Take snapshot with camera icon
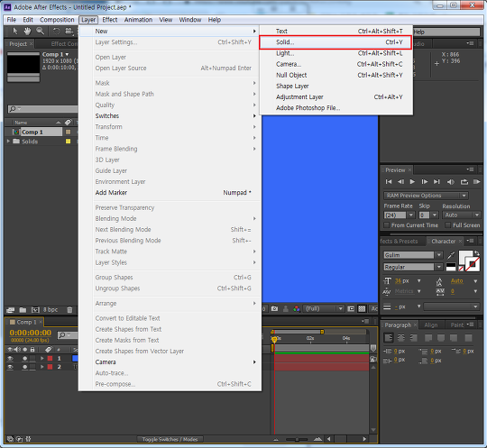The image size is (487, 448). point(274,308)
